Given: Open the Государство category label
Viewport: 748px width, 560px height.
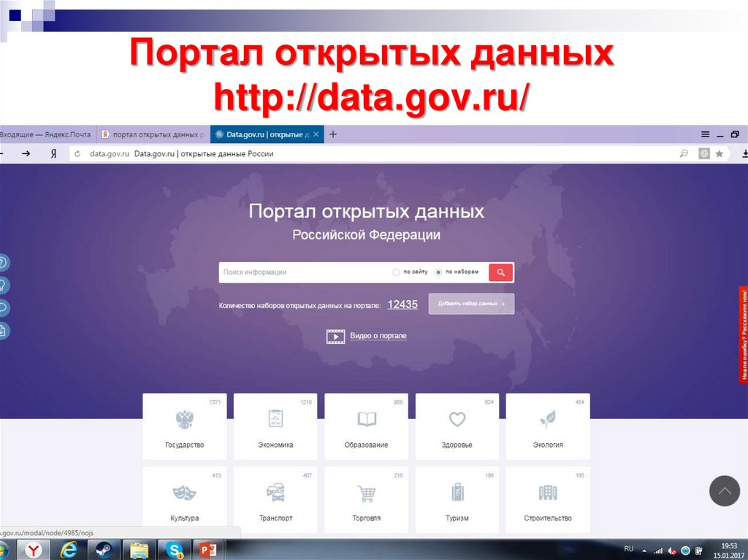Looking at the screenshot, I should tap(185, 445).
